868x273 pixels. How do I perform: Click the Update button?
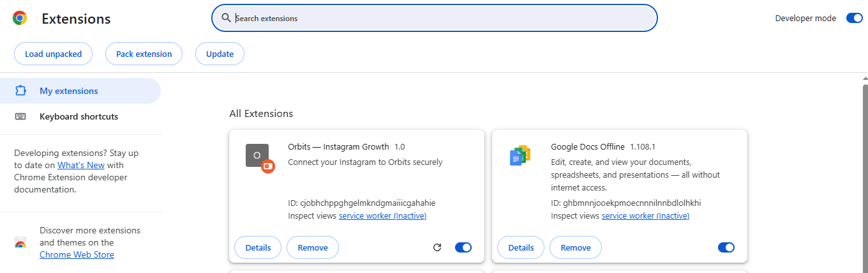220,54
